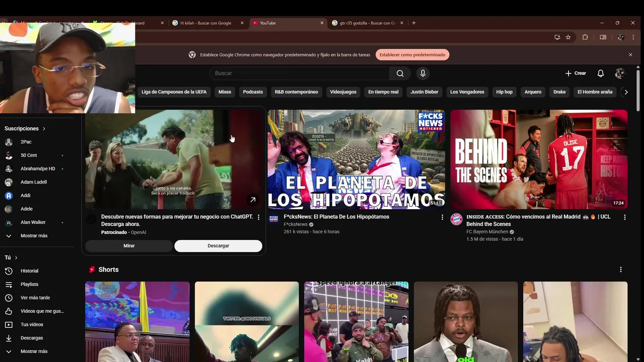Select the En tiempo real chip
The width and height of the screenshot is (644, 362).
coord(383,92)
